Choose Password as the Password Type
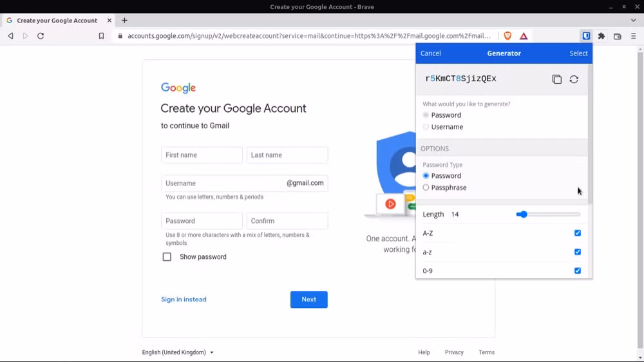The width and height of the screenshot is (644, 362). coord(426,176)
